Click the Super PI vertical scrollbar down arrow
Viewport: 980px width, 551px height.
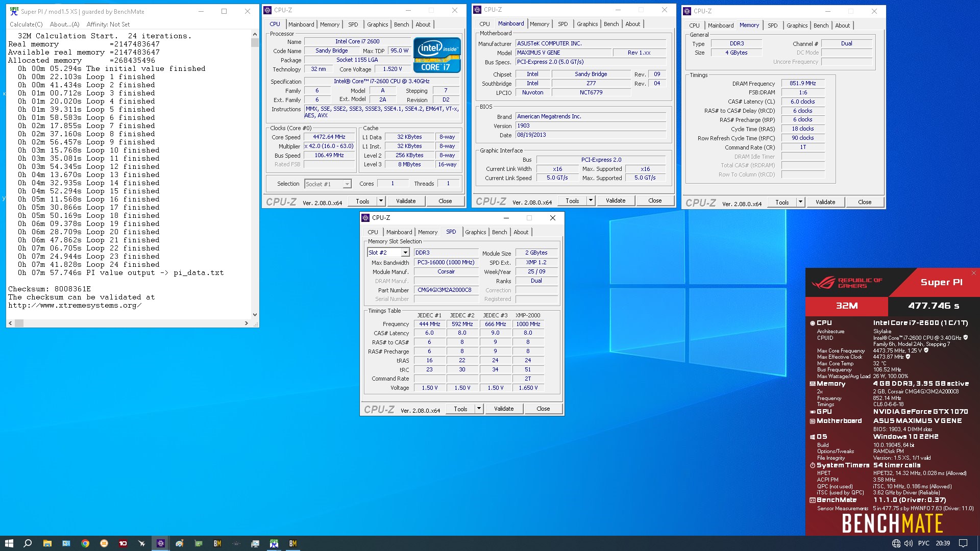click(x=255, y=315)
